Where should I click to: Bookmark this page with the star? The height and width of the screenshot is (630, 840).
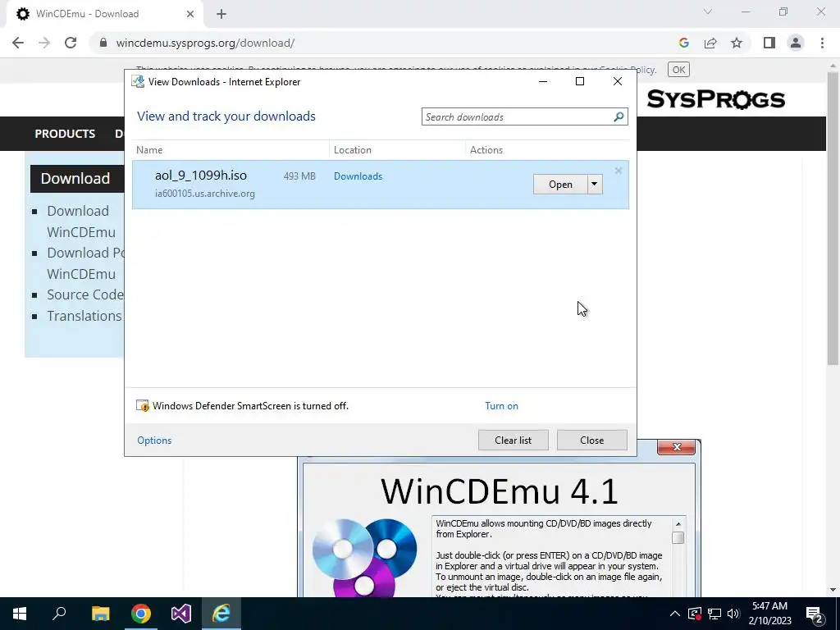[737, 43]
